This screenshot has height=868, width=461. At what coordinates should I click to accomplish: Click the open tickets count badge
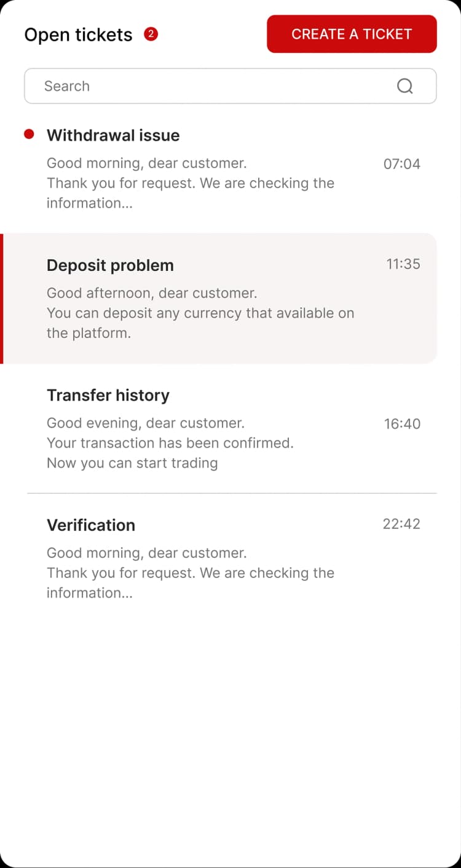click(x=151, y=34)
